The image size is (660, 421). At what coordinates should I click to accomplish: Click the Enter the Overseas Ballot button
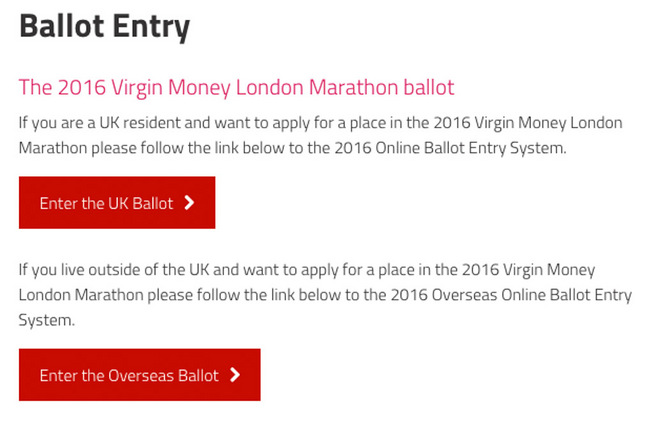click(x=139, y=375)
